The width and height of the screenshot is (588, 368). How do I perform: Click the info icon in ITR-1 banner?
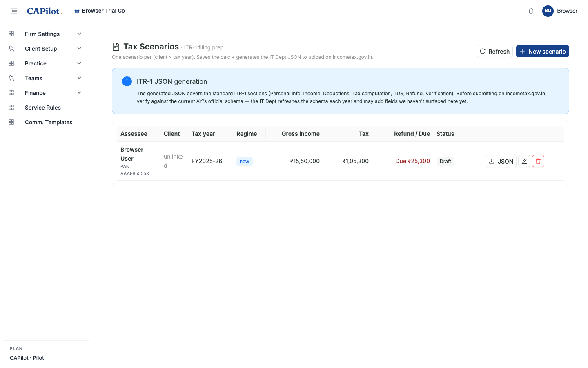point(127,81)
